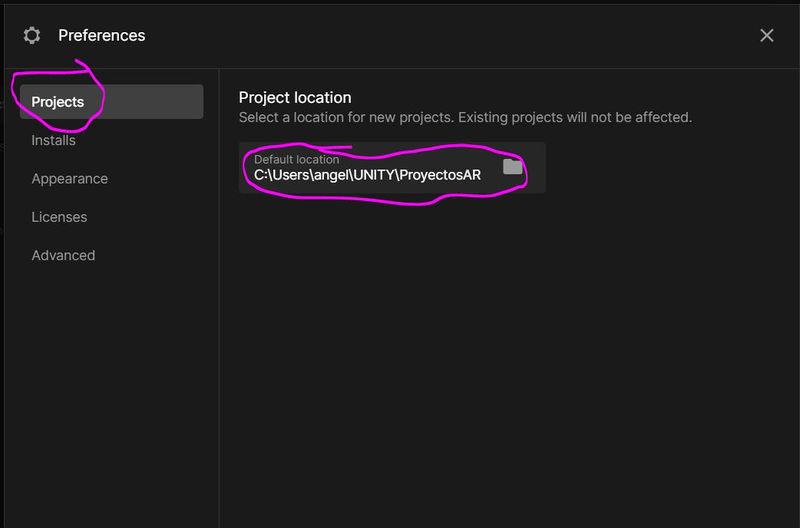Viewport: 800px width, 528px height.
Task: Click the default location path field
Action: pyautogui.click(x=392, y=168)
